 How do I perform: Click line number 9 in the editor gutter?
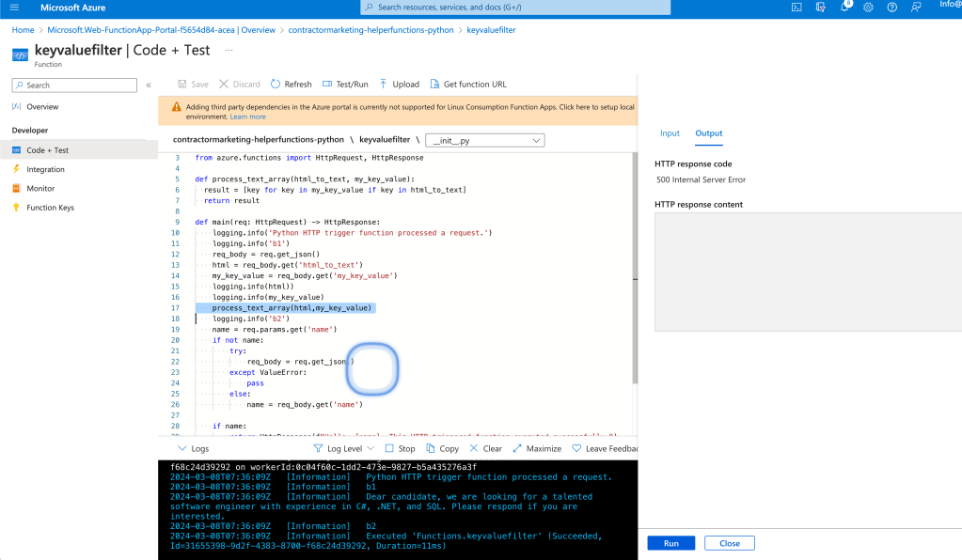[x=178, y=222]
